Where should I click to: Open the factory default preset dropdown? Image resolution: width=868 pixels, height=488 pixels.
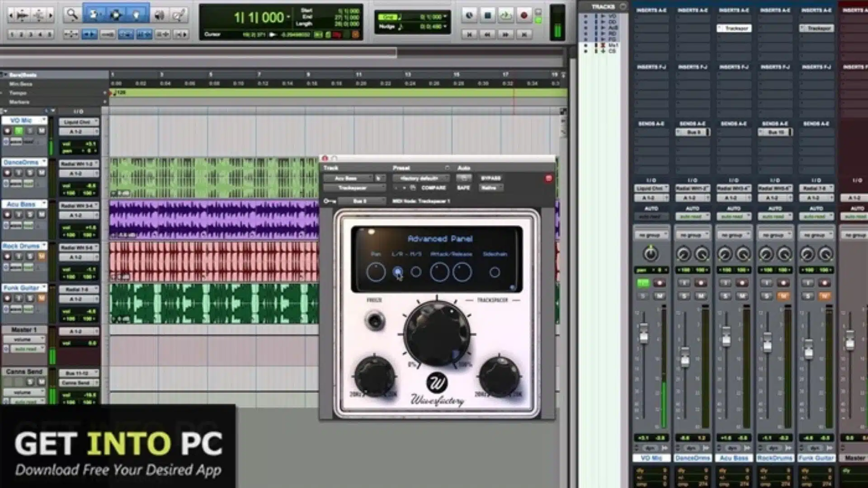coord(420,178)
